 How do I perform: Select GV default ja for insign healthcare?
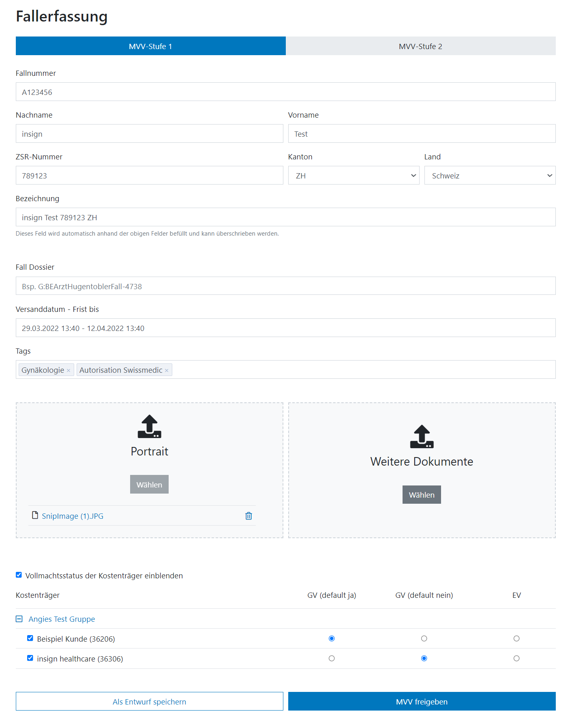tap(332, 659)
